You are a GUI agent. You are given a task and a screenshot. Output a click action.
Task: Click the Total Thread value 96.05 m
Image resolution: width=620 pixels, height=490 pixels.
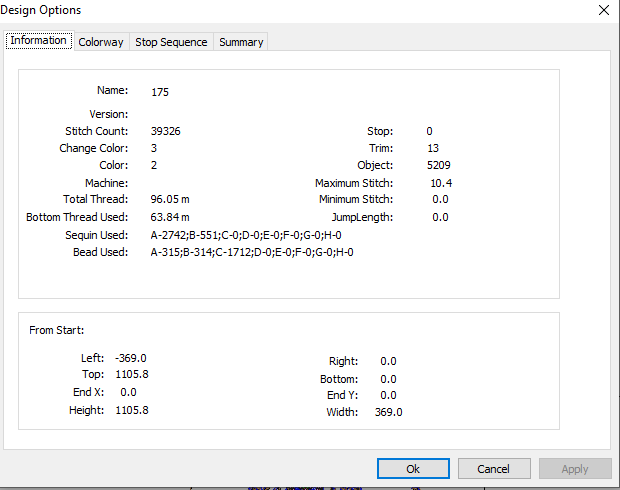point(170,199)
